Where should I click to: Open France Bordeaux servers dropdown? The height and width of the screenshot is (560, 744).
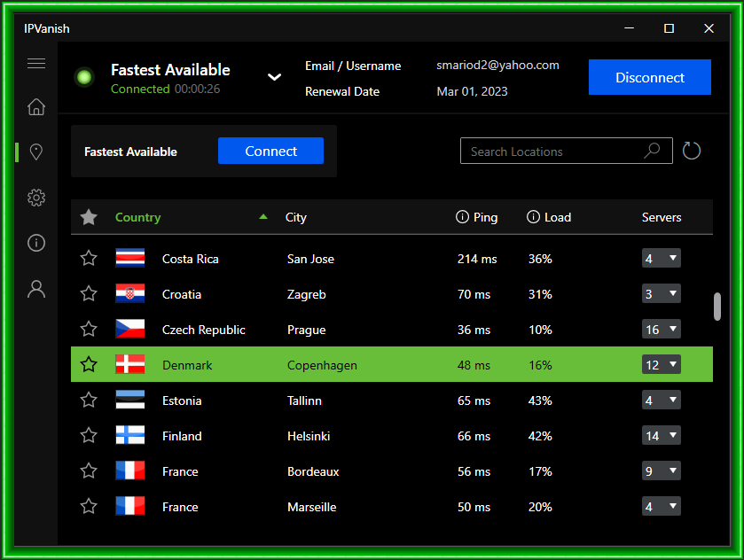[x=661, y=471]
